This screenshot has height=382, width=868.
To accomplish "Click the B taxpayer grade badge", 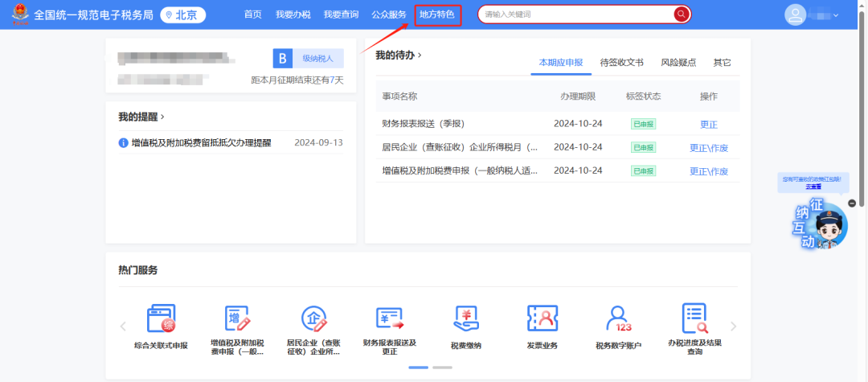I will pos(282,58).
